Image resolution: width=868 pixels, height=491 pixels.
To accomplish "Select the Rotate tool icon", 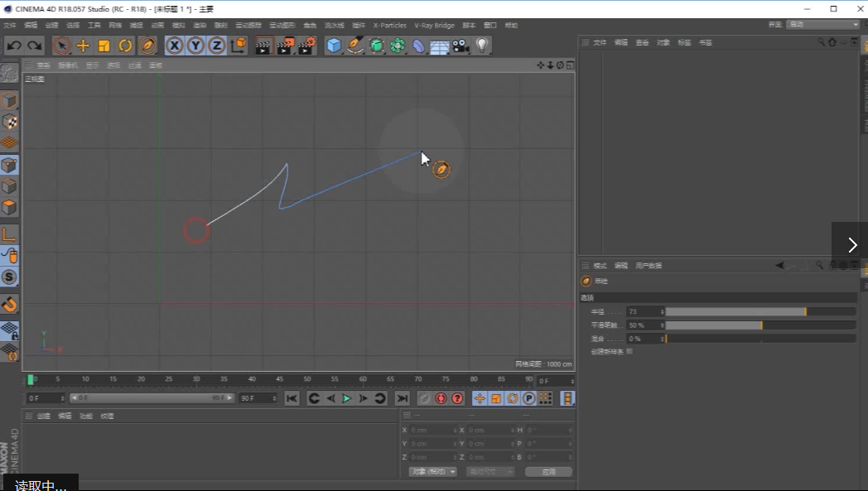I will click(x=125, y=46).
